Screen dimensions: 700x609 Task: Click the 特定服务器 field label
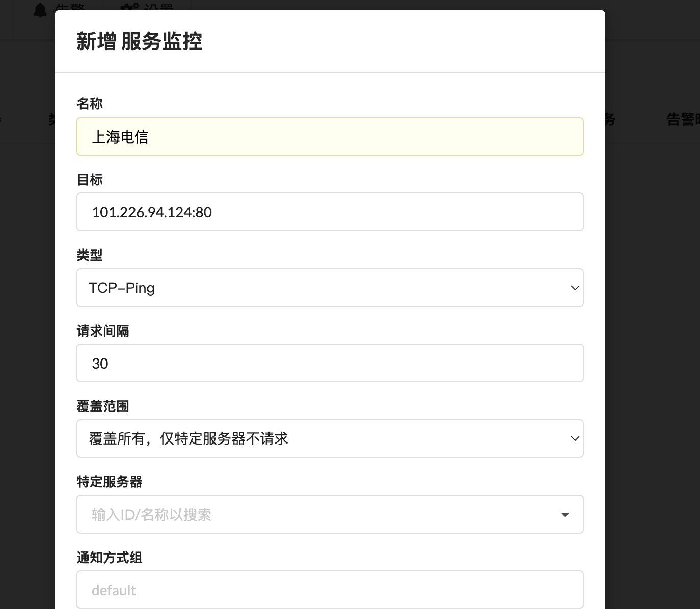click(110, 482)
